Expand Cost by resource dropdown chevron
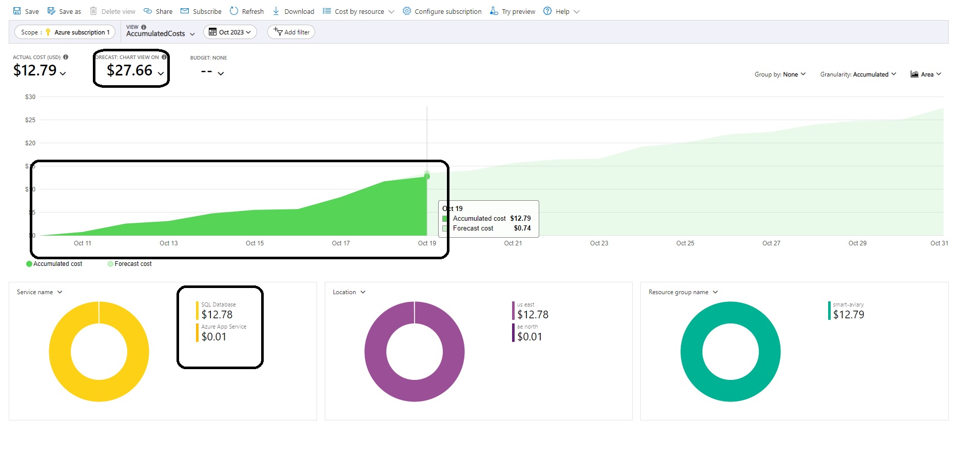980x460 pixels. tap(391, 12)
